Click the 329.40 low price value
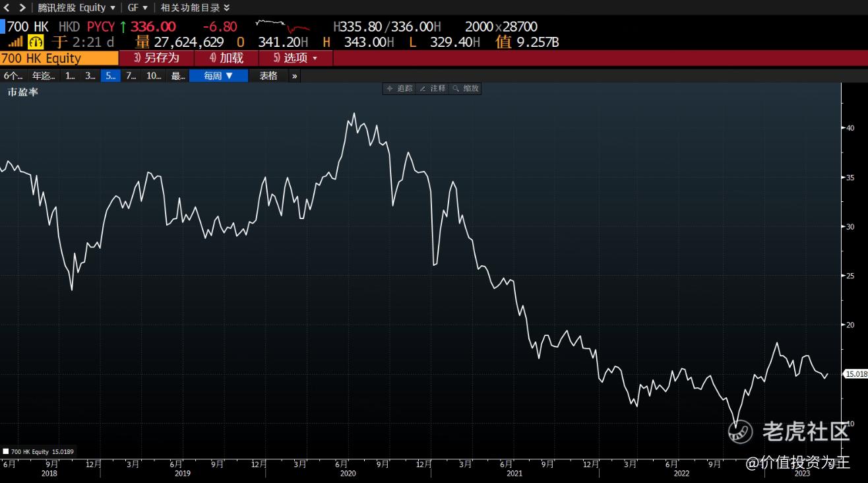868x483 pixels. [x=452, y=42]
